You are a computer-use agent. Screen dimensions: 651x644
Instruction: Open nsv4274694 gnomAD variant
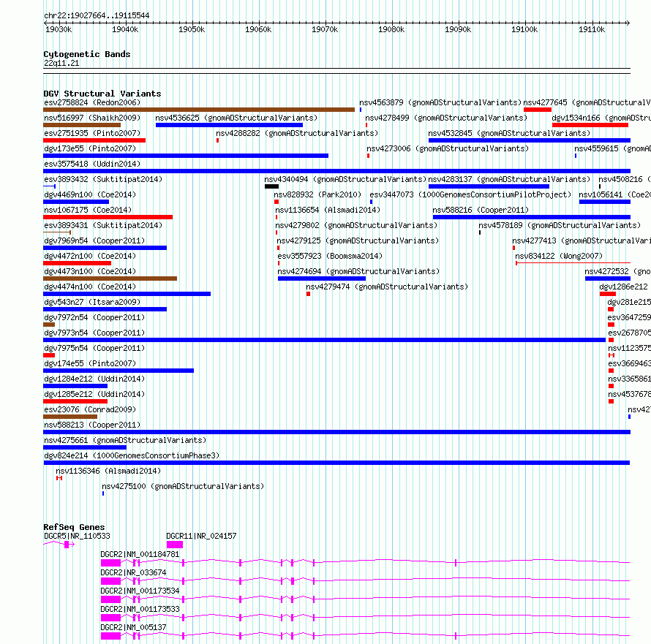358,271
